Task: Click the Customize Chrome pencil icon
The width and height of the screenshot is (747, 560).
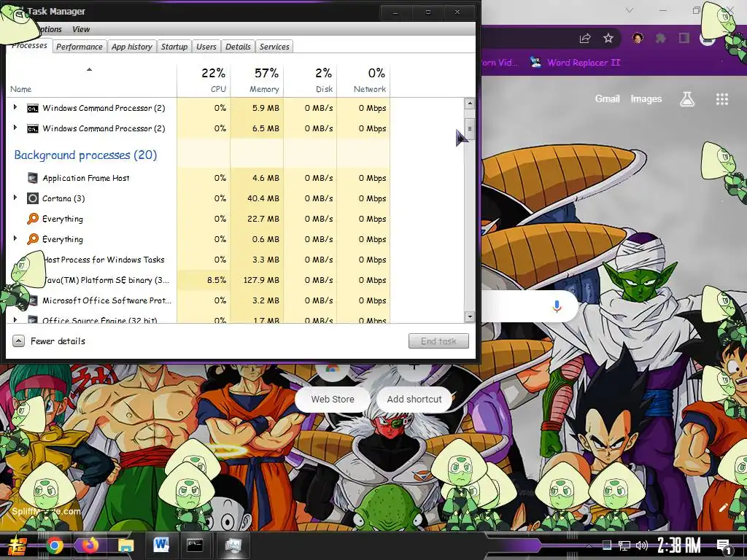Action: [723, 507]
